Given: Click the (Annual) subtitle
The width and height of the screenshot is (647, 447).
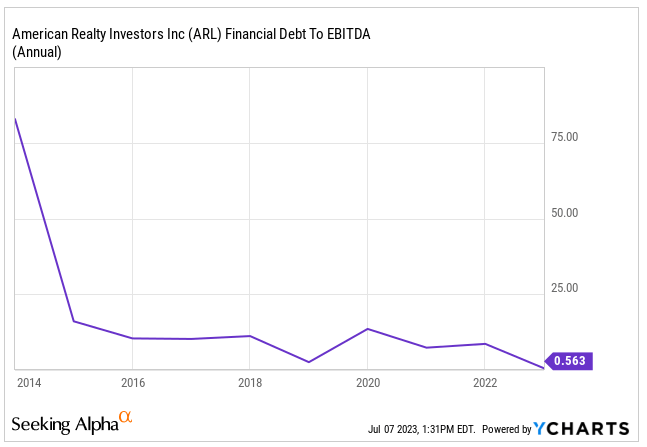Looking at the screenshot, I should pos(37,52).
